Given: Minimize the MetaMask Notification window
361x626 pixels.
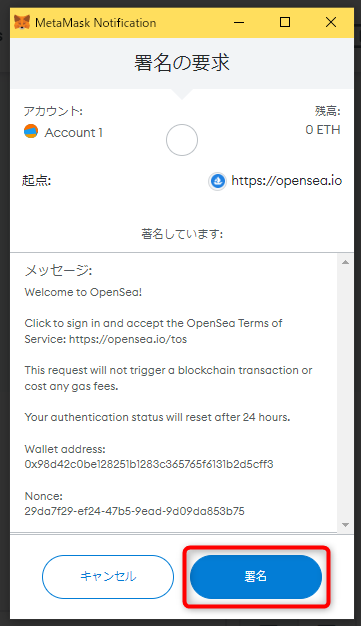Looking at the screenshot, I should tap(239, 22).
